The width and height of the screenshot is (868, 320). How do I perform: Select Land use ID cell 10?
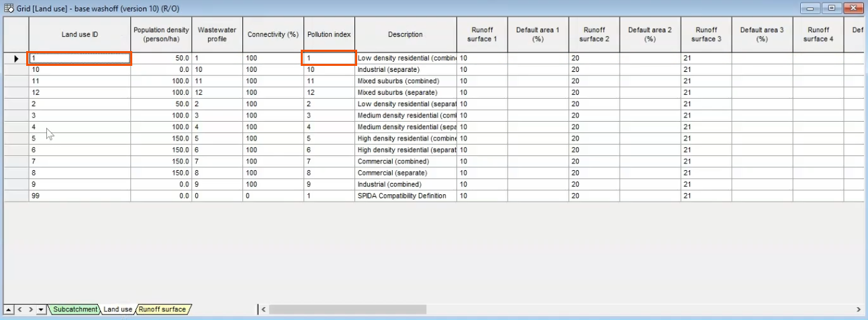coord(80,70)
